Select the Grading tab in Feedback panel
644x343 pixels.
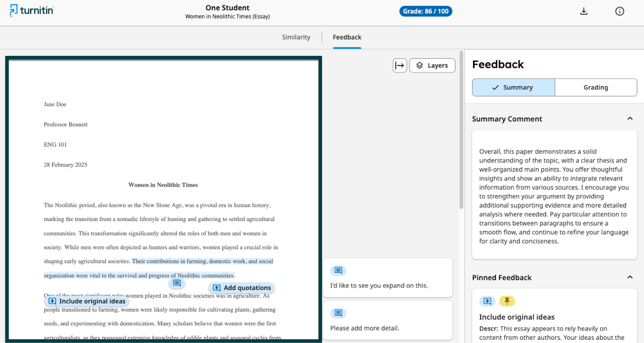click(596, 87)
